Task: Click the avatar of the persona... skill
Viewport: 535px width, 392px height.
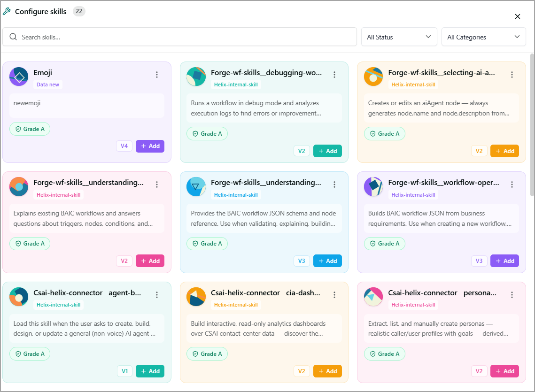Action: click(373, 297)
